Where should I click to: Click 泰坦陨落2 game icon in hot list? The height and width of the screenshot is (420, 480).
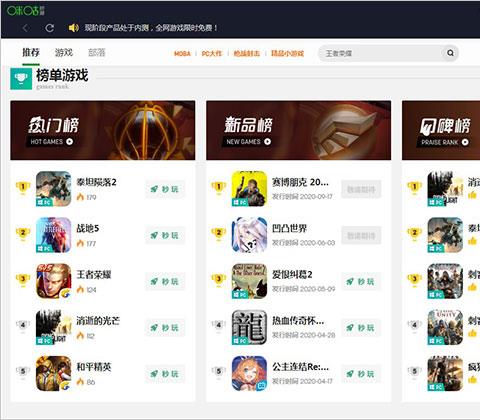[54, 189]
